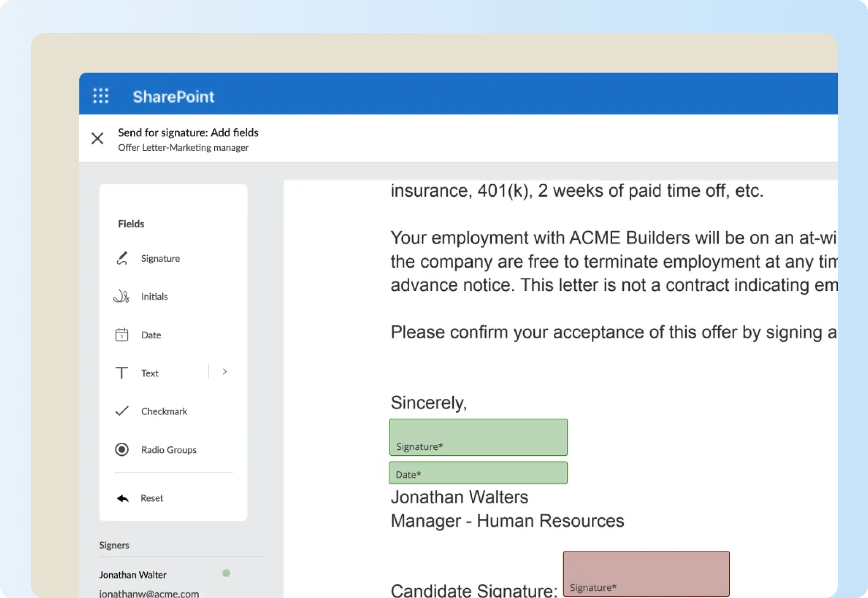Open the SharePoint app launcher grid
This screenshot has width=868, height=598.
pos(101,96)
